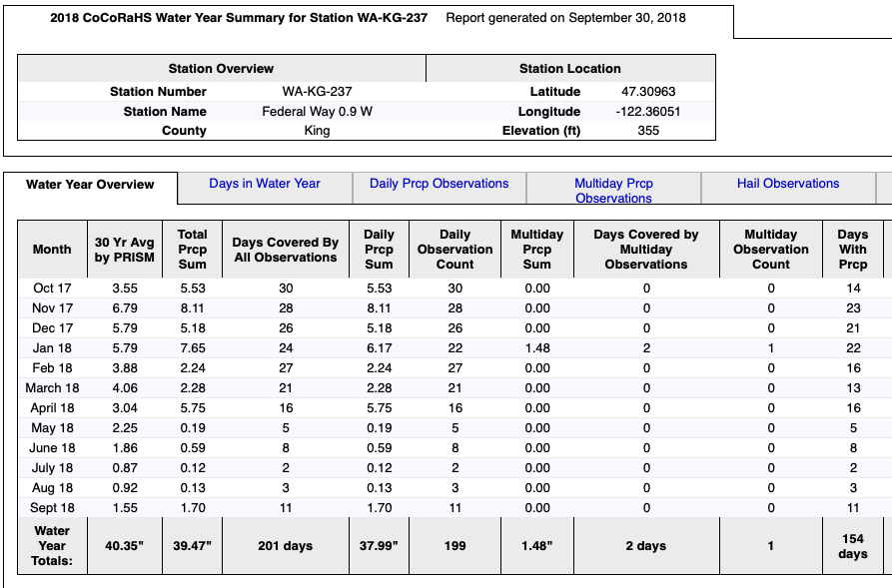The image size is (892, 588).
Task: Select the Multiday Prcp Observations tab
Action: point(614,191)
